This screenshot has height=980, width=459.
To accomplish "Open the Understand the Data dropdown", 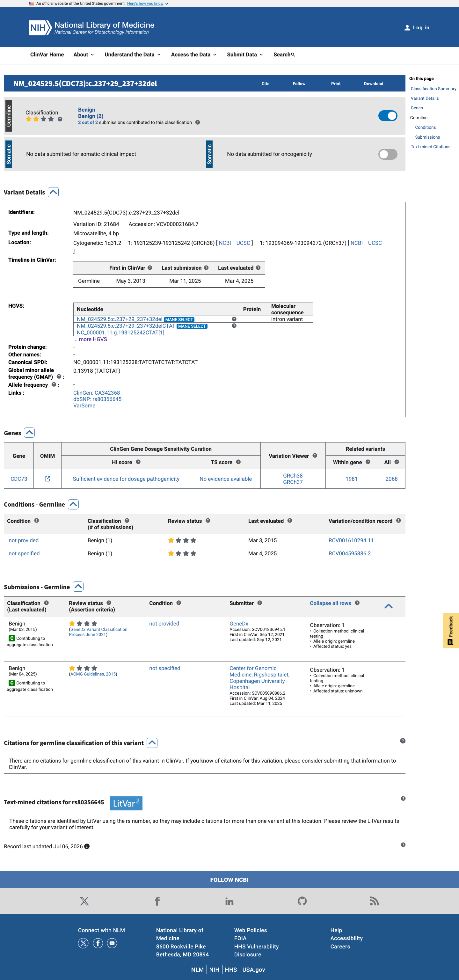I will coord(132,55).
